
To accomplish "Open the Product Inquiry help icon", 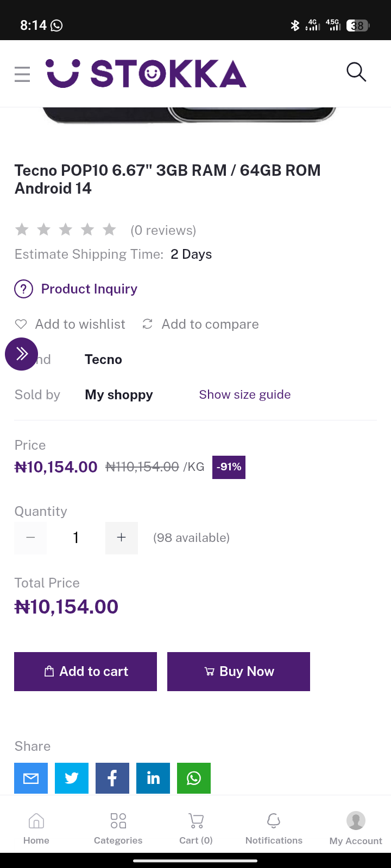I will [23, 289].
